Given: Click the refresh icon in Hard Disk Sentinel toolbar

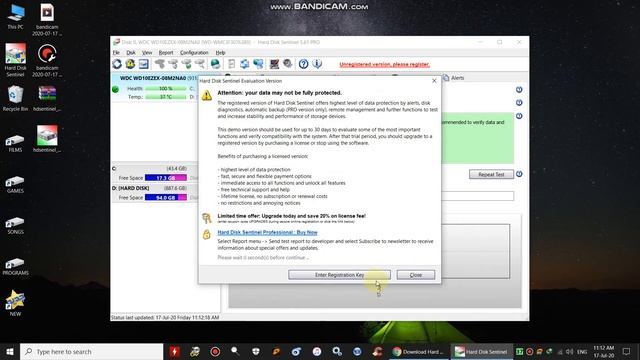Looking at the screenshot, I should 117,64.
